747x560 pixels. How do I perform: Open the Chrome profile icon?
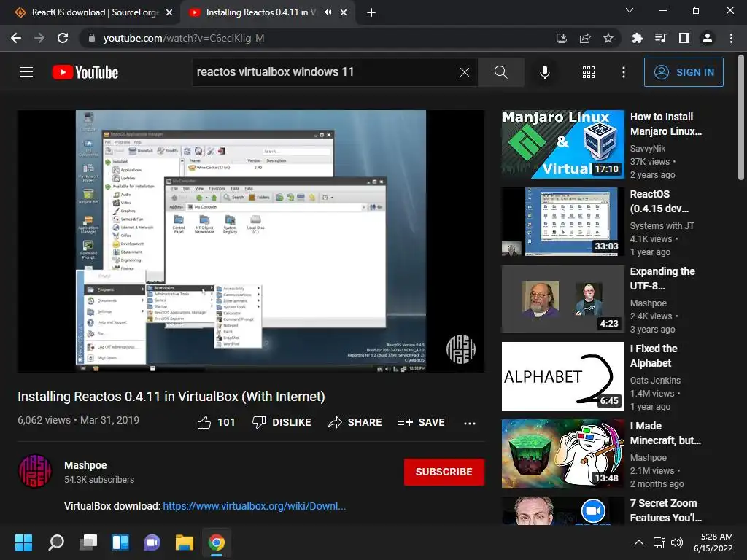tap(708, 38)
